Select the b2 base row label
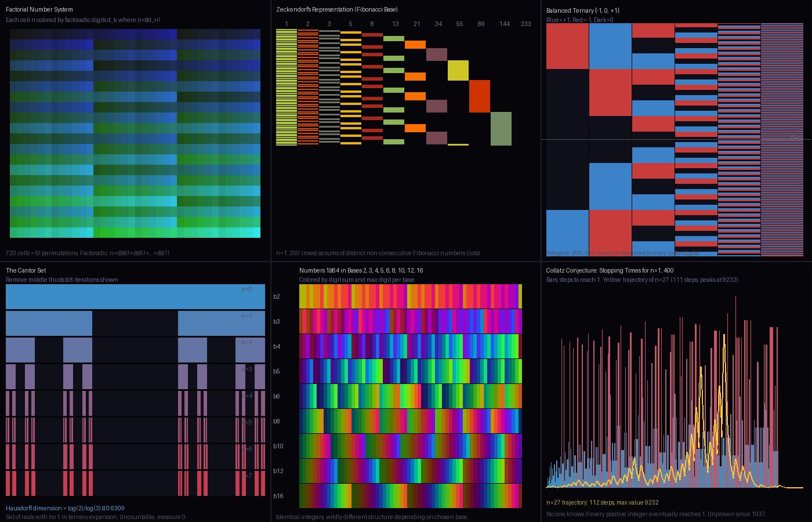This screenshot has width=812, height=522. click(277, 296)
